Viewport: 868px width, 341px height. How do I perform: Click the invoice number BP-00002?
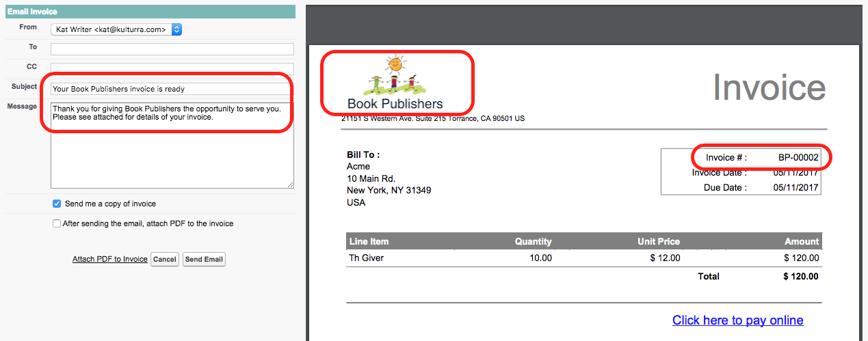798,158
